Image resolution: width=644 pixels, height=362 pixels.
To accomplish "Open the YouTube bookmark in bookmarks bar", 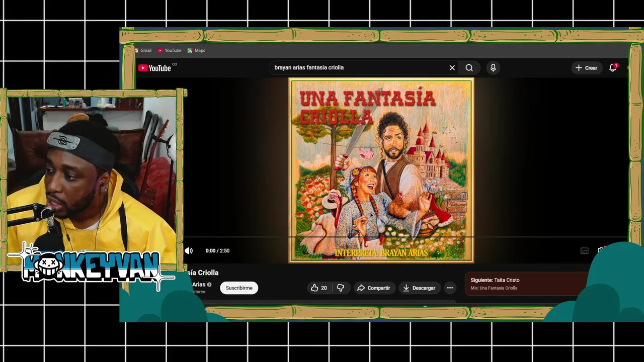I will [x=169, y=50].
